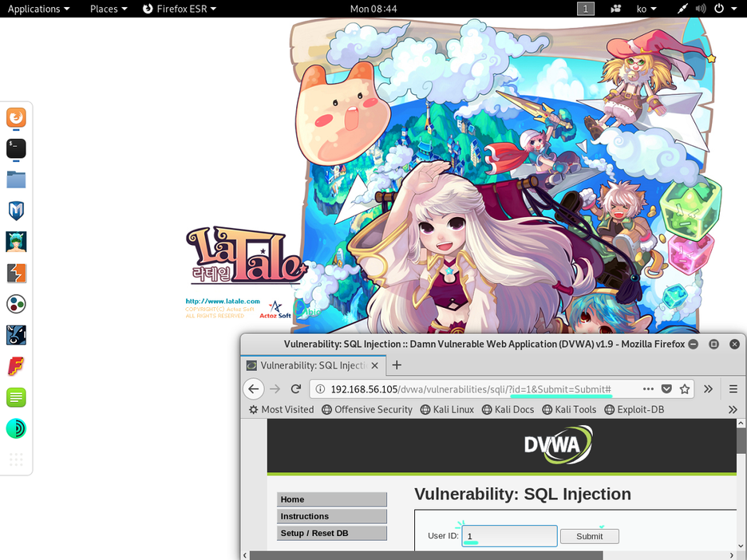
Task: Bookmark this page with star icon
Action: [x=685, y=389]
